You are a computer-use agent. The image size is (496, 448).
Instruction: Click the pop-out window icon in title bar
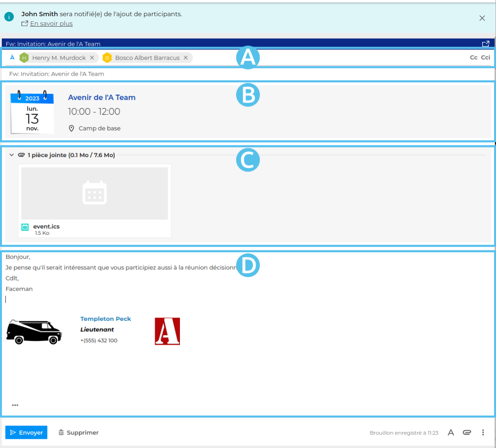[x=485, y=44]
